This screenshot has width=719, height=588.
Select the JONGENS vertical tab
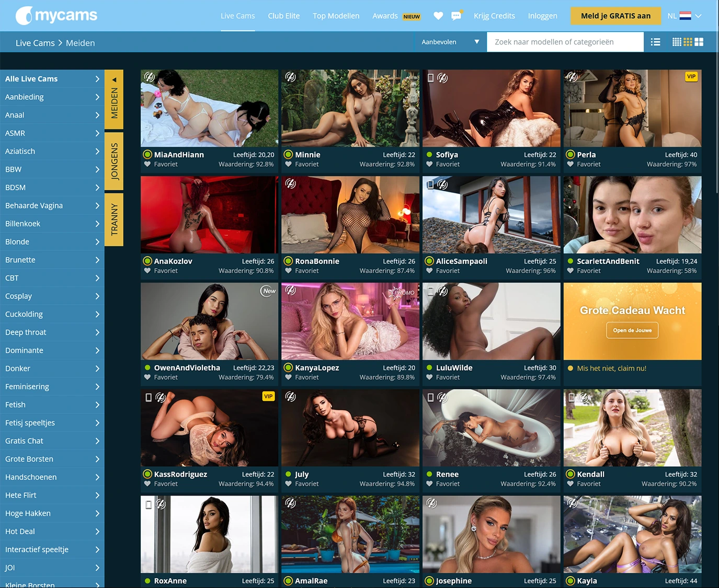(x=114, y=161)
